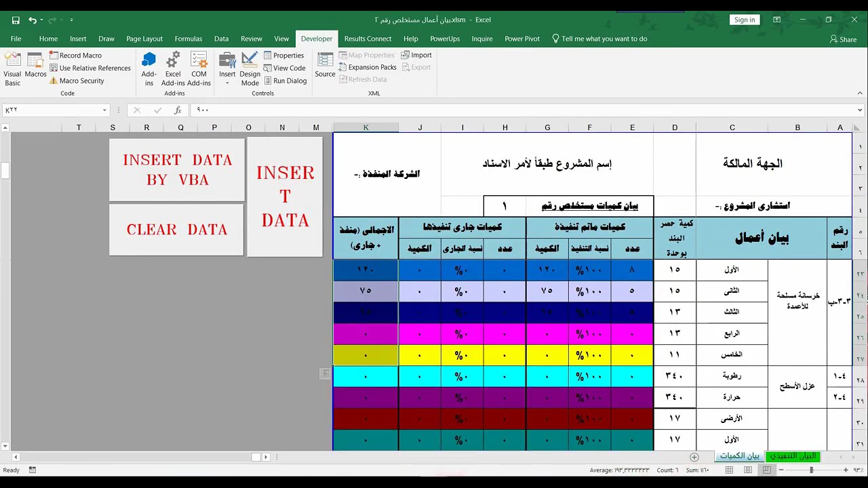
Task: Undo the last action
Action: [x=32, y=20]
